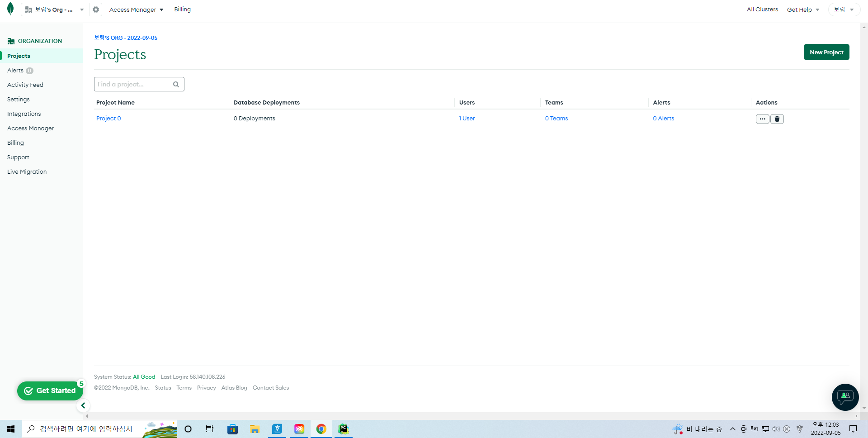Image resolution: width=868 pixels, height=438 pixels.
Task: Click the taskbar clock and date
Action: [826, 429]
